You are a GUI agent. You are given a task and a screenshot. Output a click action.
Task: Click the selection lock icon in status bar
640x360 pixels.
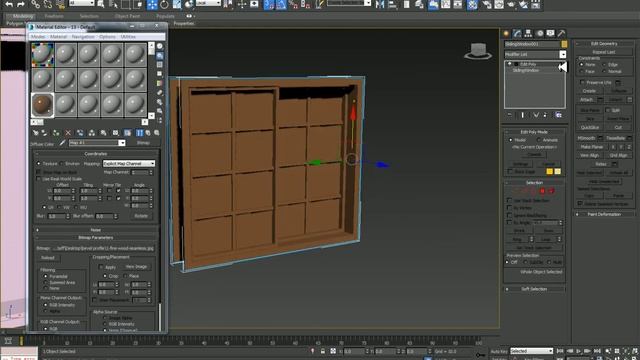point(323,351)
